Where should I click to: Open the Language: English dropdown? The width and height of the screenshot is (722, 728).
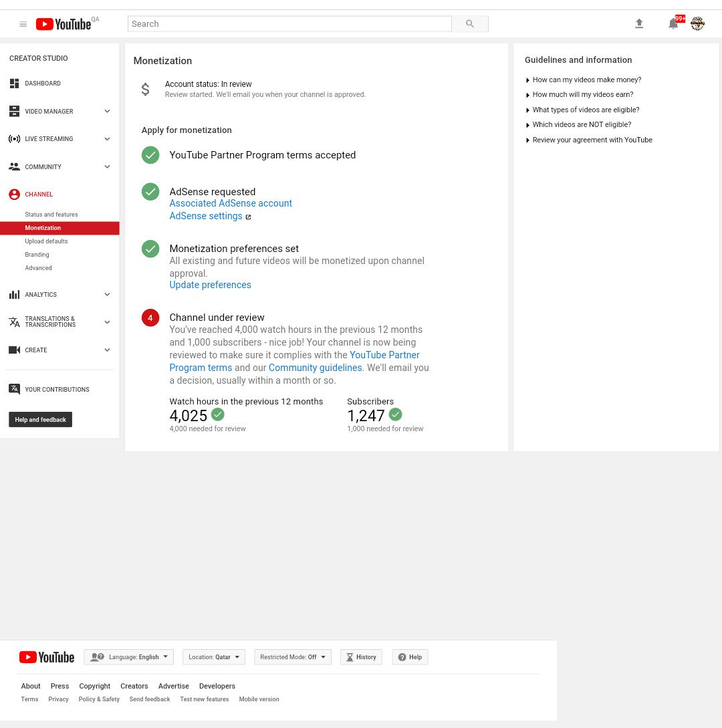128,657
